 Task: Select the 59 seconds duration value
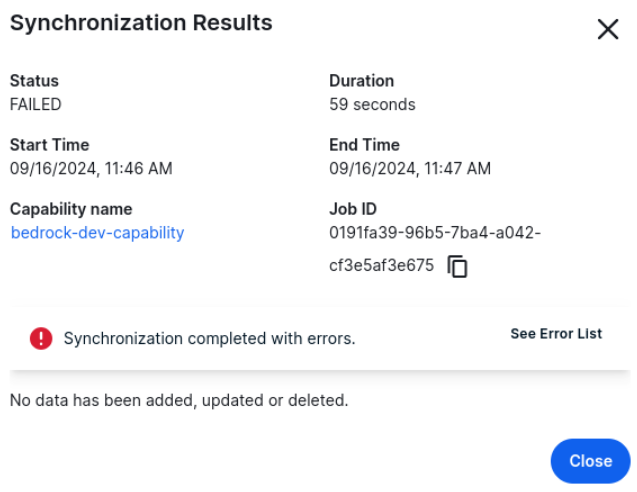point(372,104)
